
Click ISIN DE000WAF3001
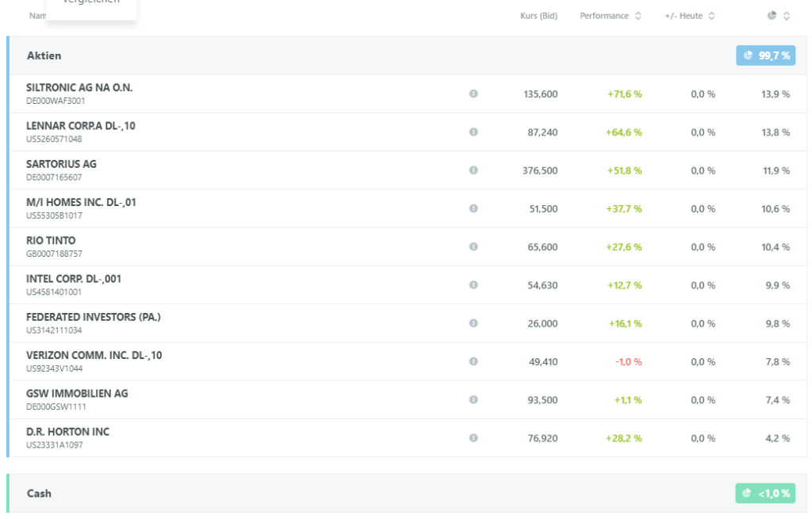coord(56,101)
